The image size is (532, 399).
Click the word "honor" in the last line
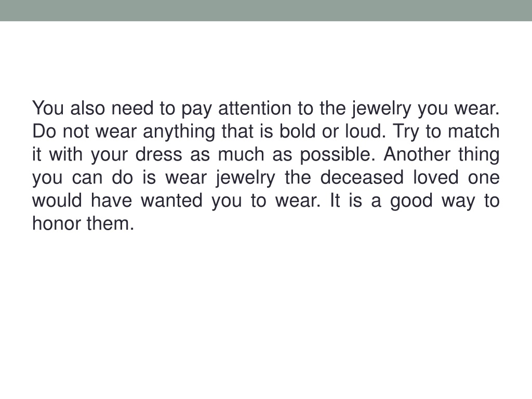tap(56, 223)
